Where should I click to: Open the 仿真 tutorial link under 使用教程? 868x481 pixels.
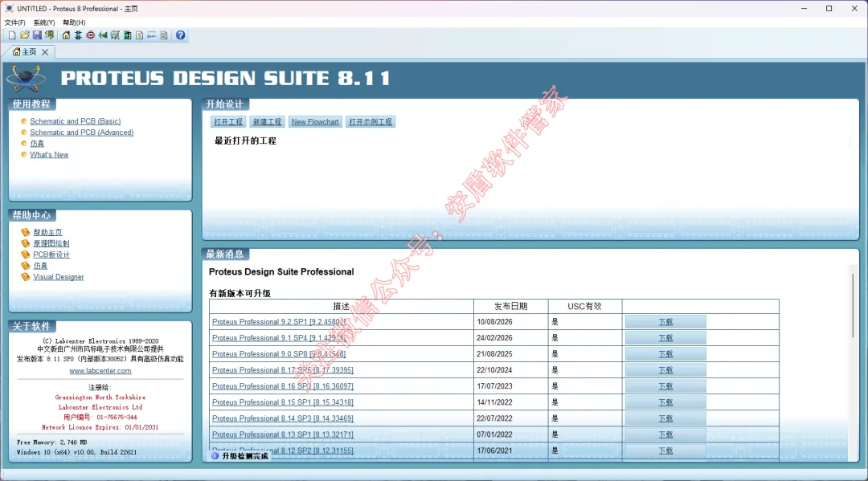[37, 144]
